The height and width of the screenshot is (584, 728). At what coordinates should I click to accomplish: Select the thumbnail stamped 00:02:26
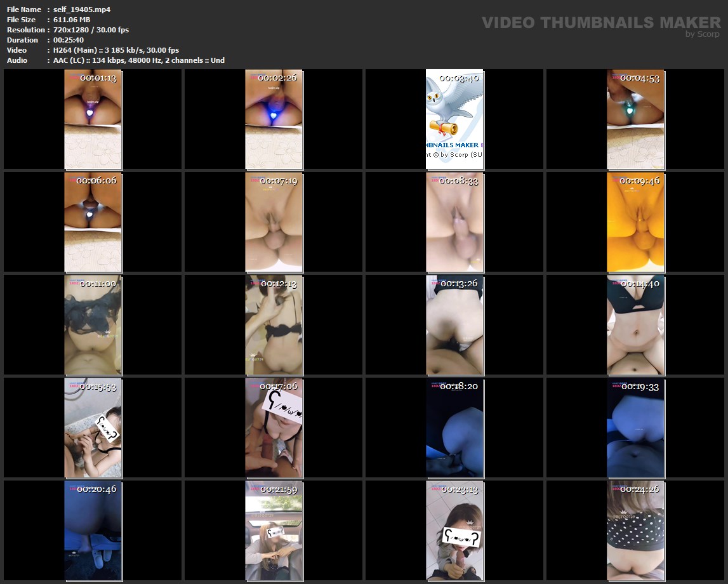click(274, 119)
